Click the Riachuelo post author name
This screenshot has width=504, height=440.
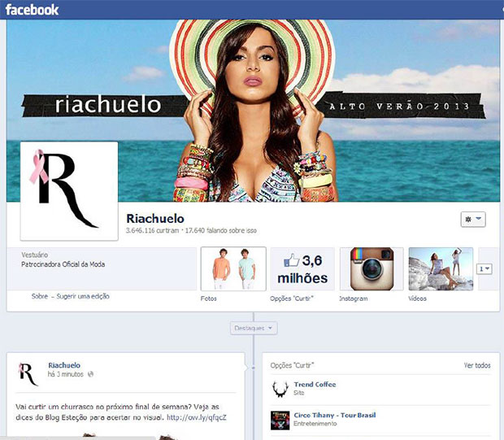64,365
